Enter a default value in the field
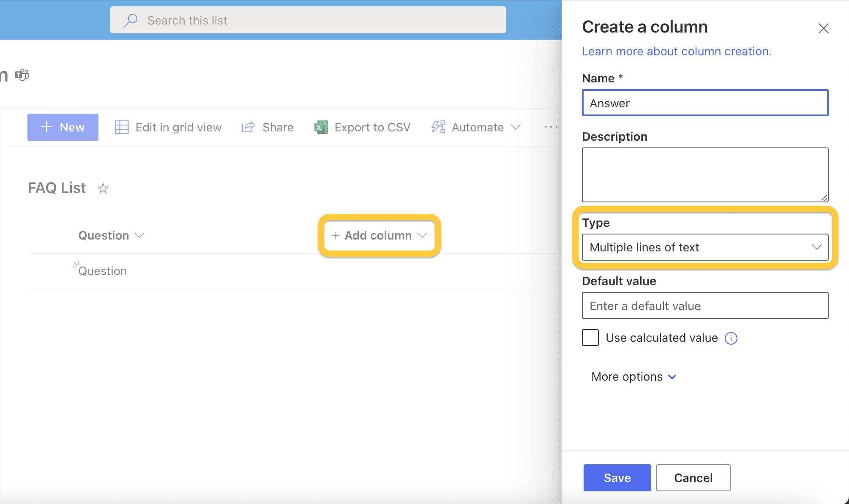849x504 pixels. [x=704, y=305]
